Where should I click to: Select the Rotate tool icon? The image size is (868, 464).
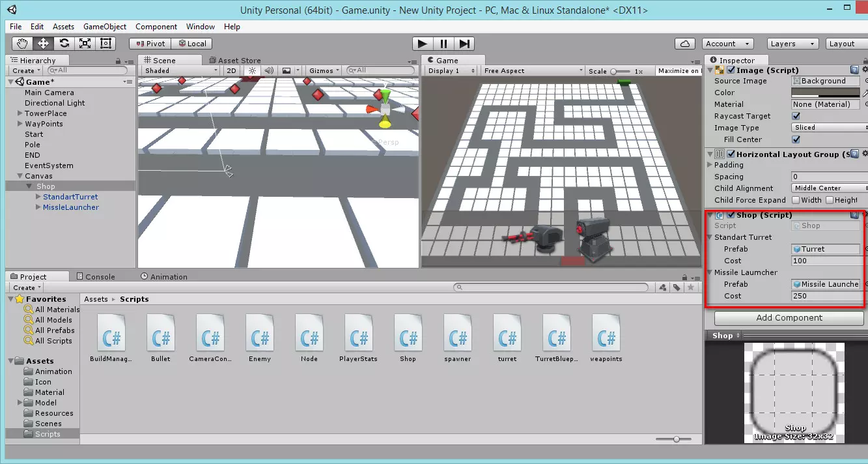[64, 44]
